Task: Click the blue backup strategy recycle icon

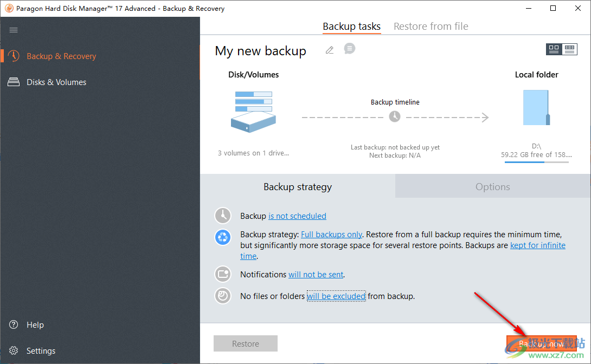Action: point(223,238)
